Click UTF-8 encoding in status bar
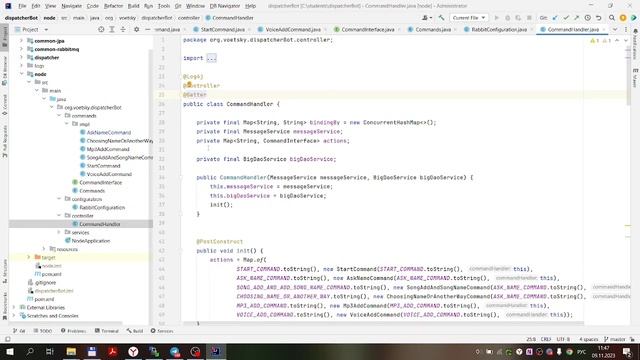 (563, 339)
